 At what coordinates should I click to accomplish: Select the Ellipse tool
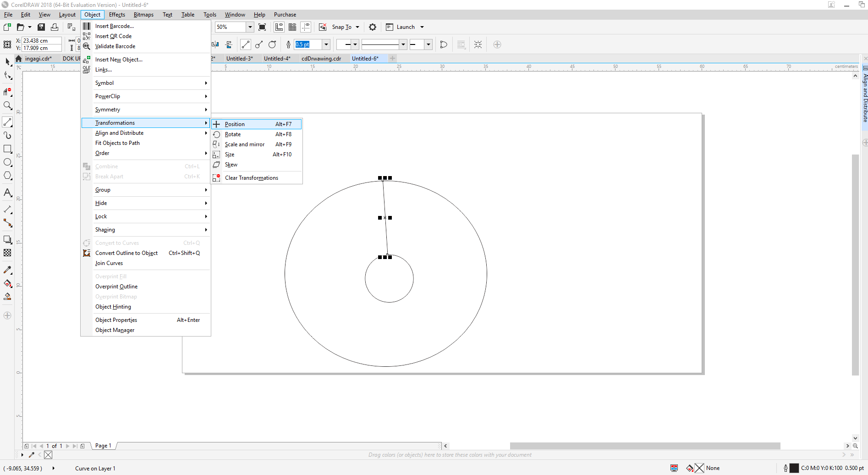[x=7, y=162]
